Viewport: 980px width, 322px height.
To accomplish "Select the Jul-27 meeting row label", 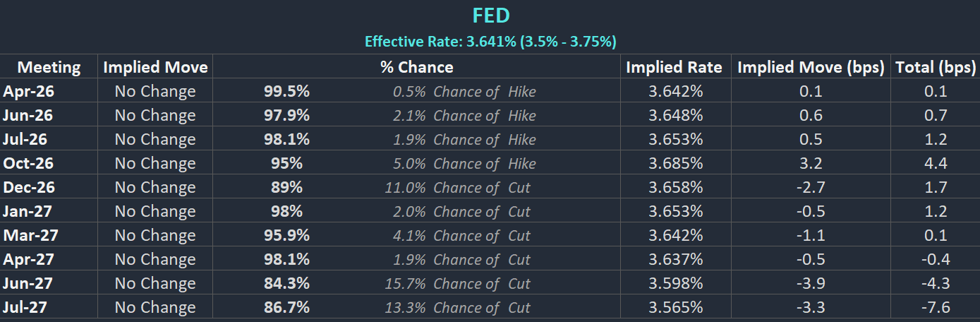I will click(x=27, y=307).
